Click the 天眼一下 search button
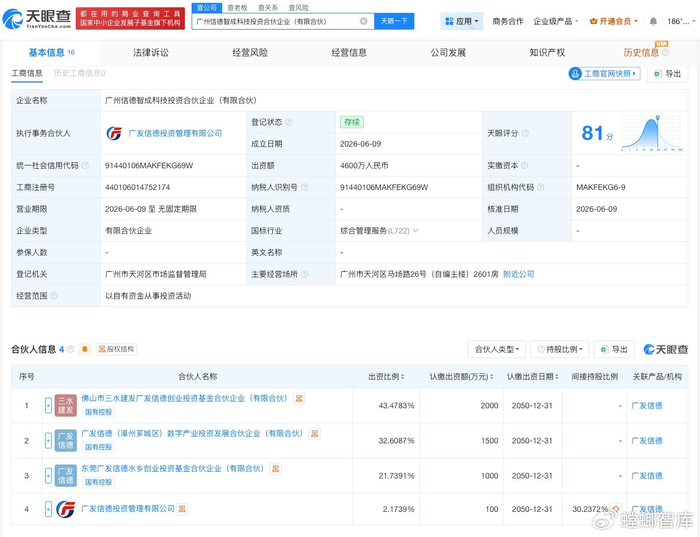This screenshot has height=537, width=700. point(394,21)
